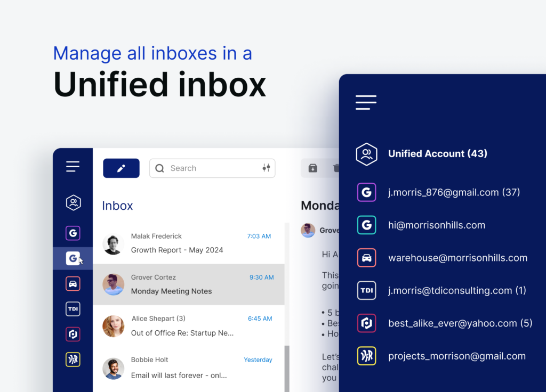The image size is (546, 392).
Task: Select Unified Account (43) in the account list
Action: point(437,154)
